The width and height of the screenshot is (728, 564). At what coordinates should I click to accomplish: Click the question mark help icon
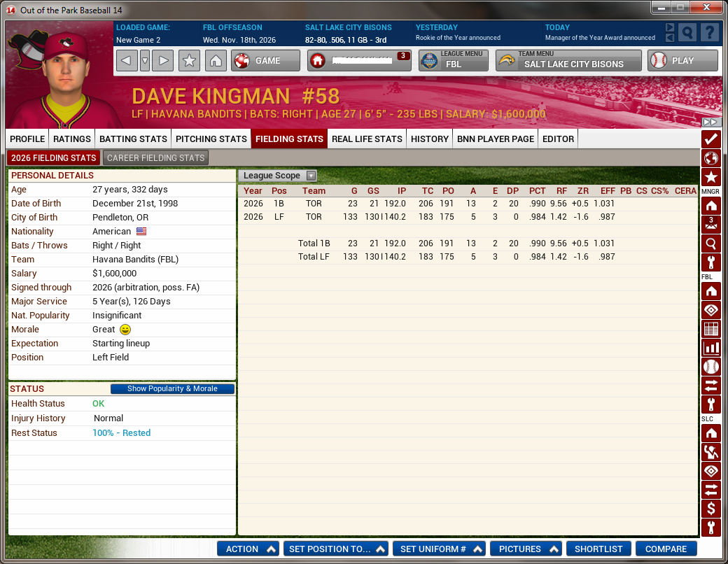click(709, 32)
